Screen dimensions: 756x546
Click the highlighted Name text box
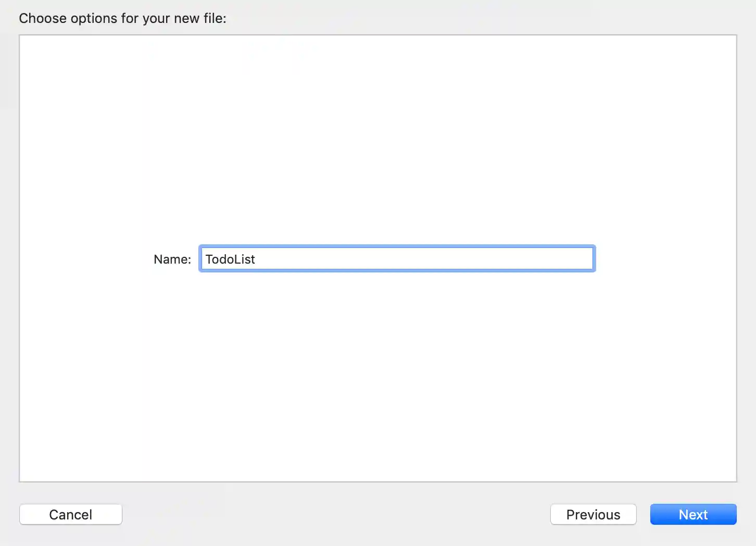397,258
